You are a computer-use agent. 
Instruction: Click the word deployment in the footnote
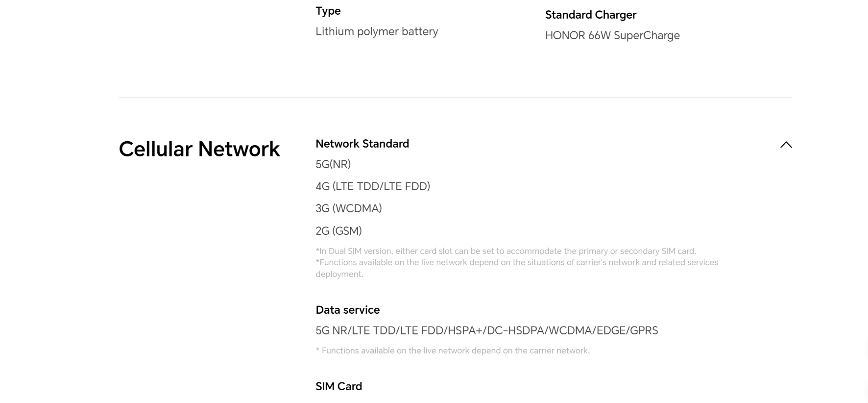tap(339, 274)
